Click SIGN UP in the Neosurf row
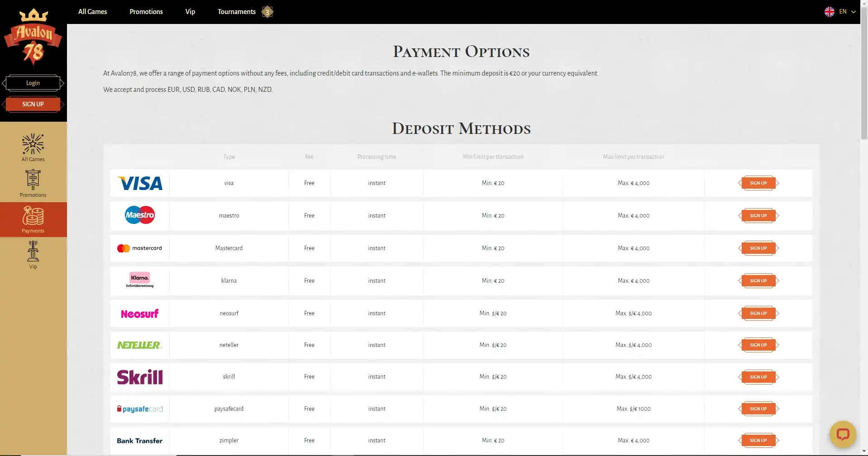 click(758, 313)
